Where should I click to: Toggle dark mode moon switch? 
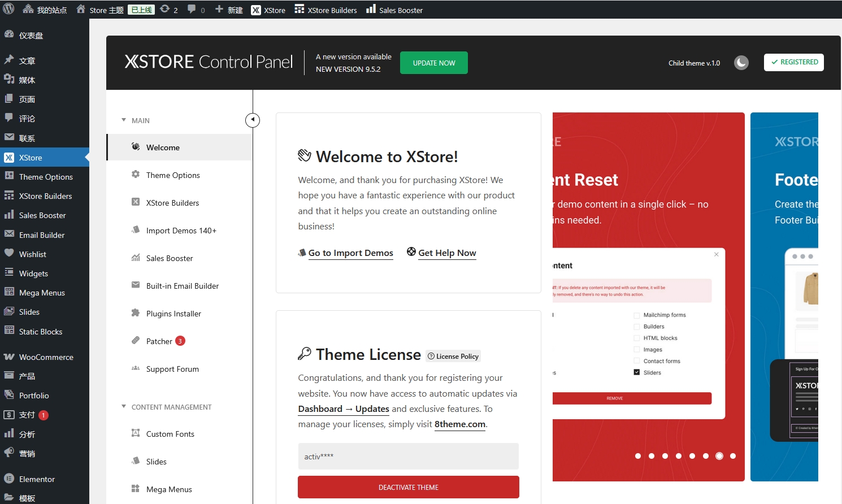pyautogui.click(x=741, y=63)
